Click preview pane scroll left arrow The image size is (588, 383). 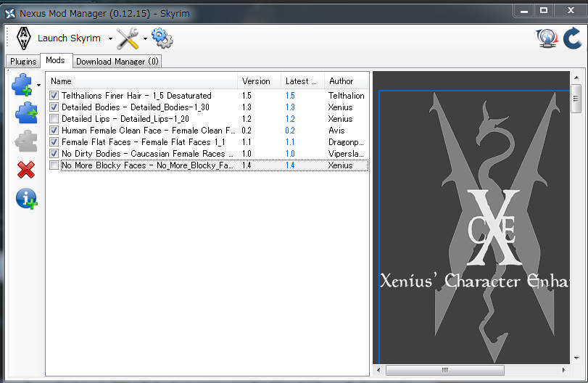(378, 370)
